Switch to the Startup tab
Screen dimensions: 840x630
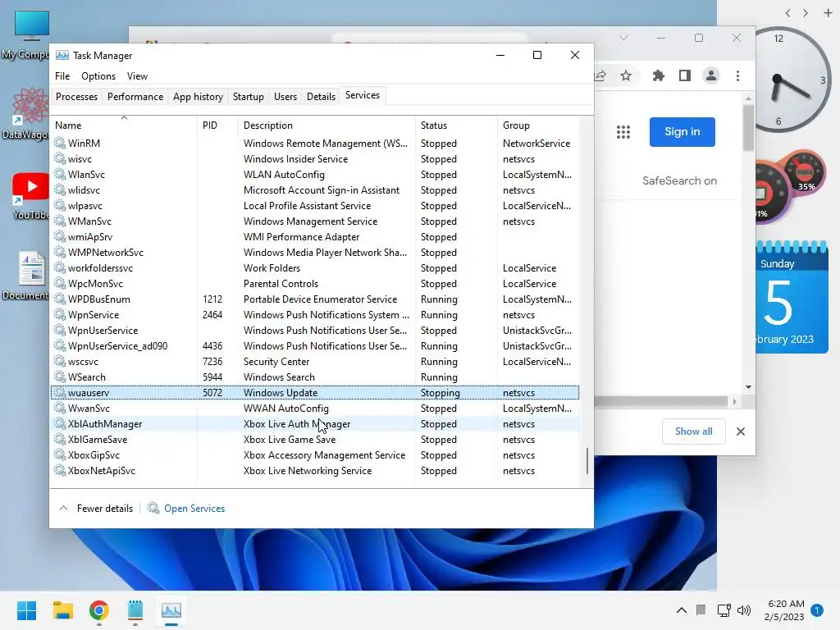(x=248, y=97)
